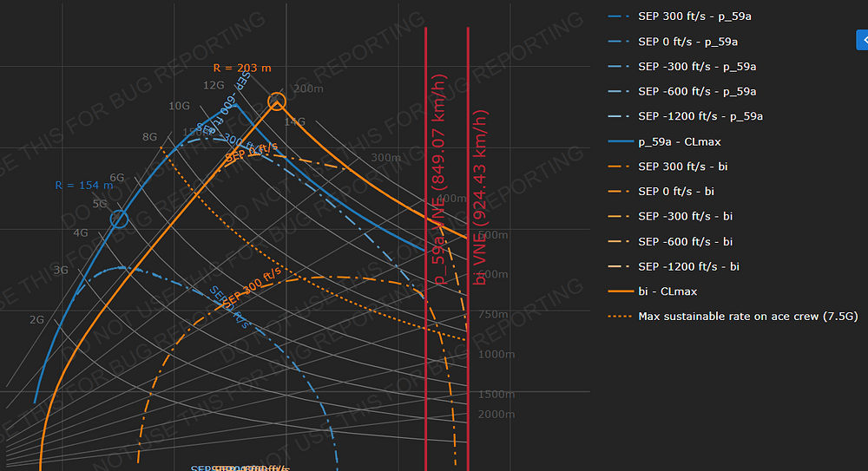Click the 'p_59a VNE (849.07 km/h)' vertical label

(x=438, y=180)
